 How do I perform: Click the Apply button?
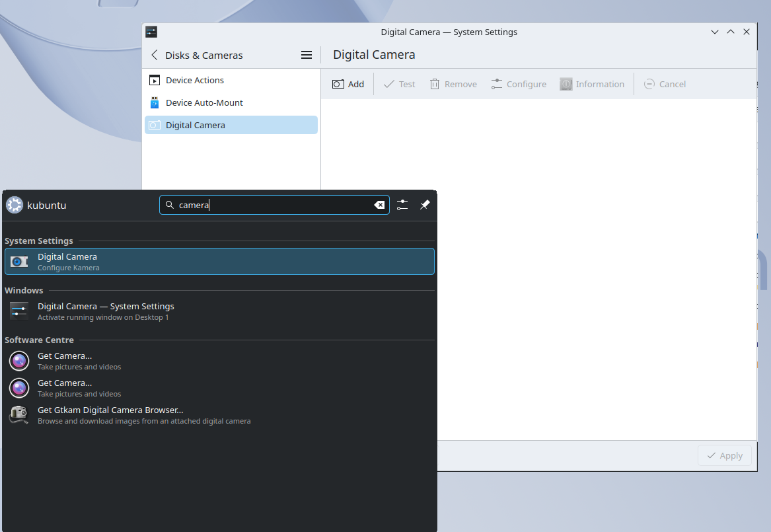(724, 456)
